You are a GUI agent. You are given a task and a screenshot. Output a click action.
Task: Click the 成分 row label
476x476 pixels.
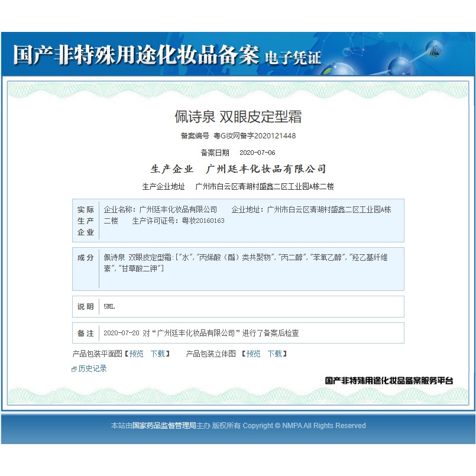tap(86, 258)
